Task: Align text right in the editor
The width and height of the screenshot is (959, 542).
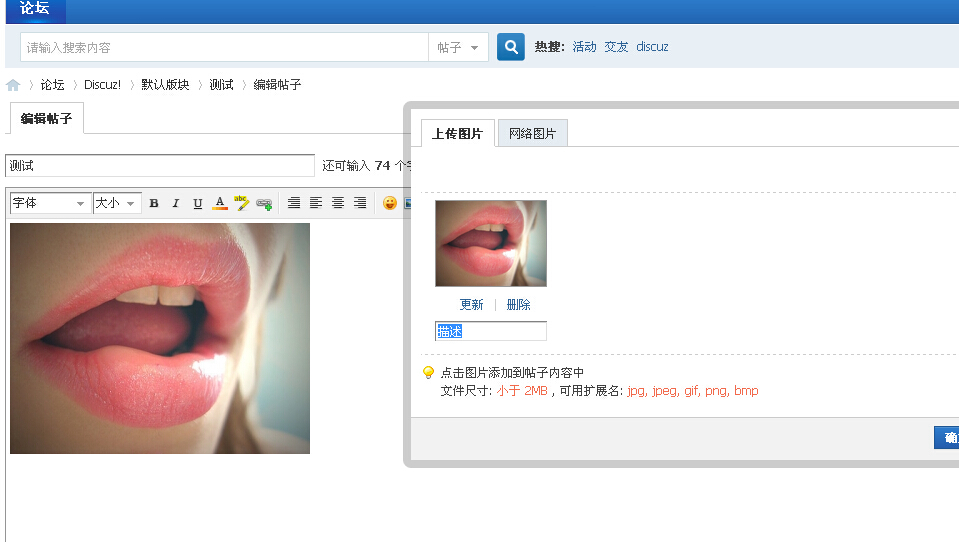Action: tap(360, 203)
